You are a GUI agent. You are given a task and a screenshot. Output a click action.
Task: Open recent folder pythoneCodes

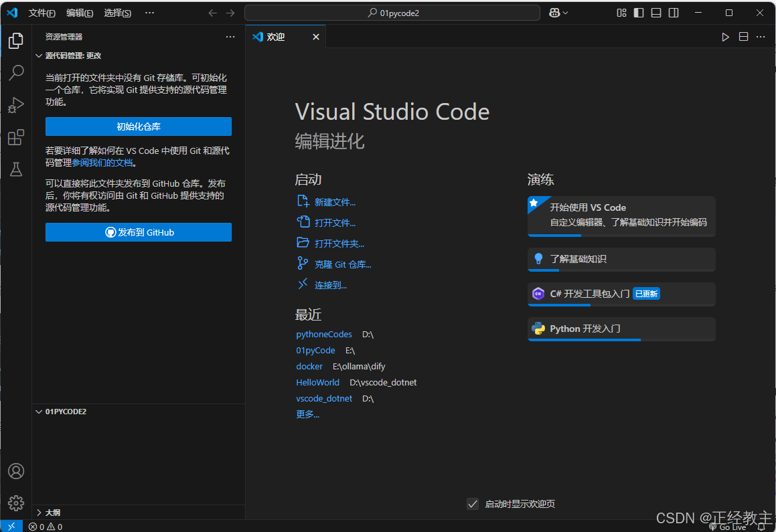pos(324,335)
